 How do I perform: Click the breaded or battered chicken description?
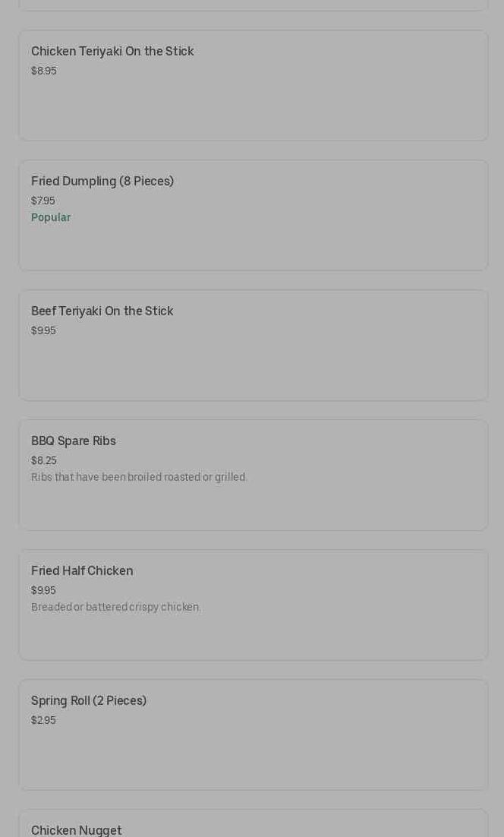point(116,607)
